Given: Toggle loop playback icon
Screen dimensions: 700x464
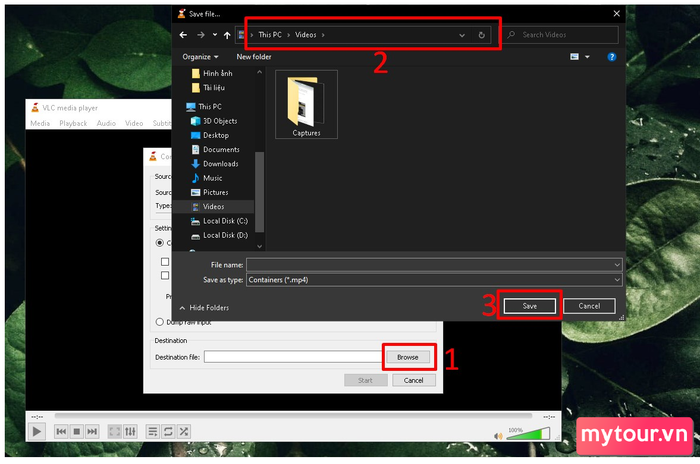Looking at the screenshot, I should (169, 431).
